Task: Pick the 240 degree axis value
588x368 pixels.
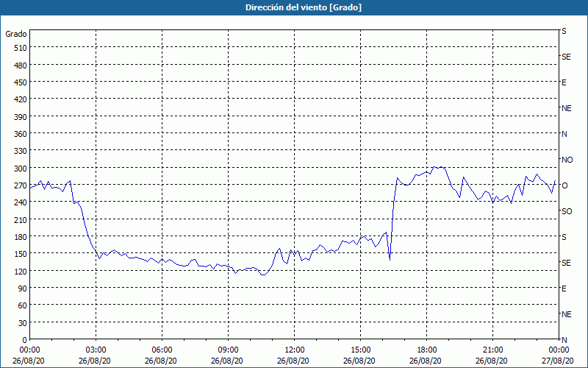Action: (x=21, y=203)
